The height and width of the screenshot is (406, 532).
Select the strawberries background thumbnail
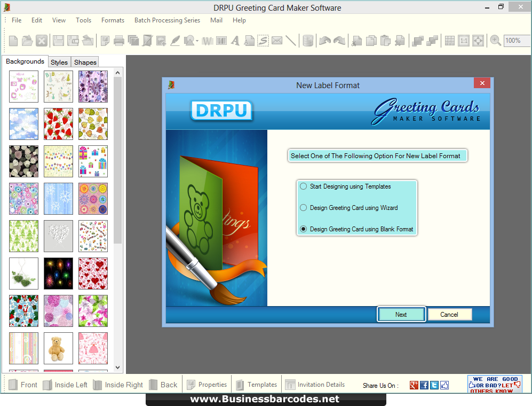(58, 124)
